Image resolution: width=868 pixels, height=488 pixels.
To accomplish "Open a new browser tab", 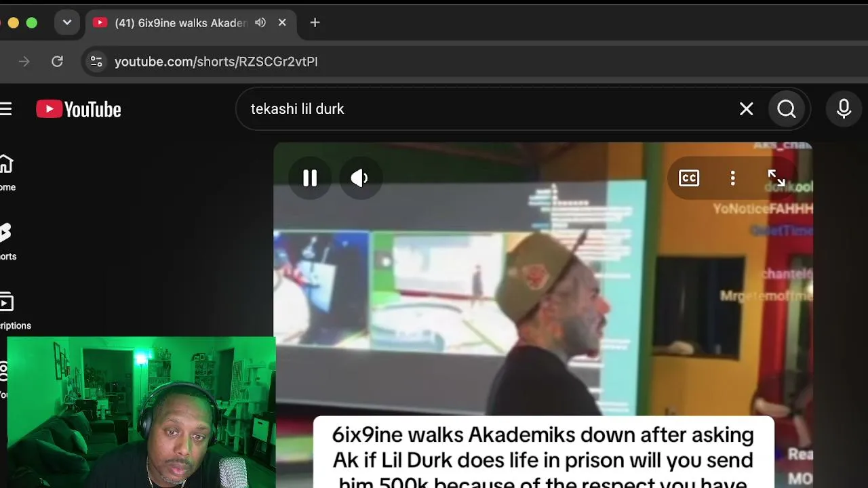I will (315, 23).
